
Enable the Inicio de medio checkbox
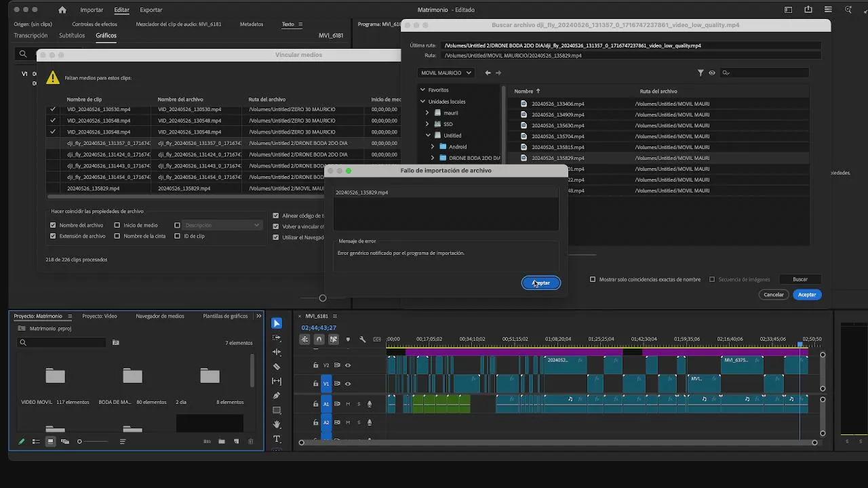(x=117, y=225)
